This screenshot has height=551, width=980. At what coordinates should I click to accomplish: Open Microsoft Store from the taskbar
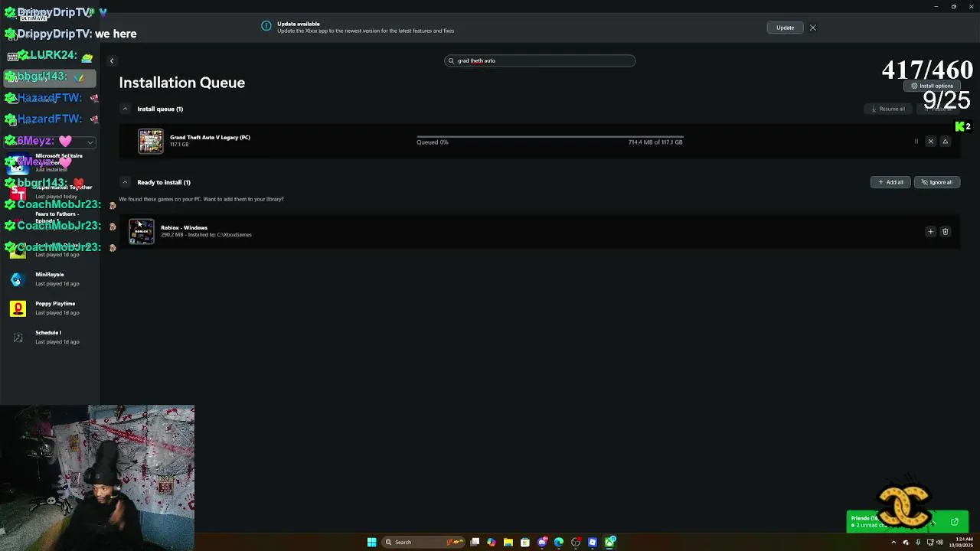point(525,542)
